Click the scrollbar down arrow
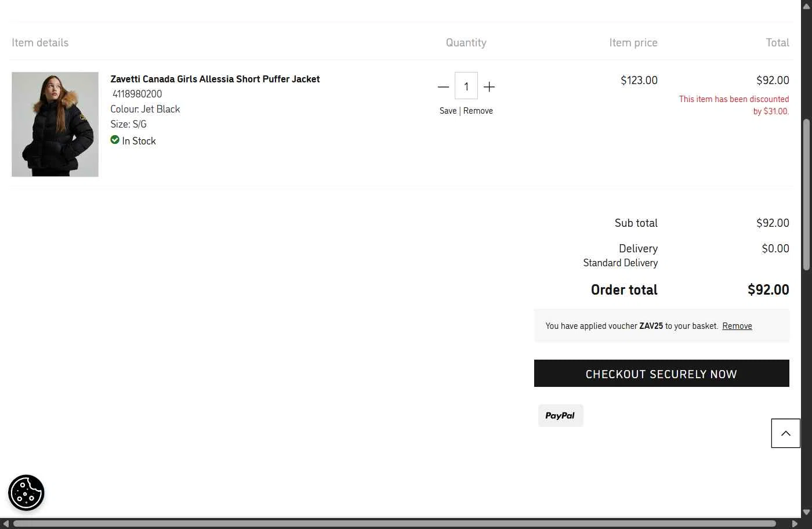Image resolution: width=812 pixels, height=529 pixels. coord(806,512)
